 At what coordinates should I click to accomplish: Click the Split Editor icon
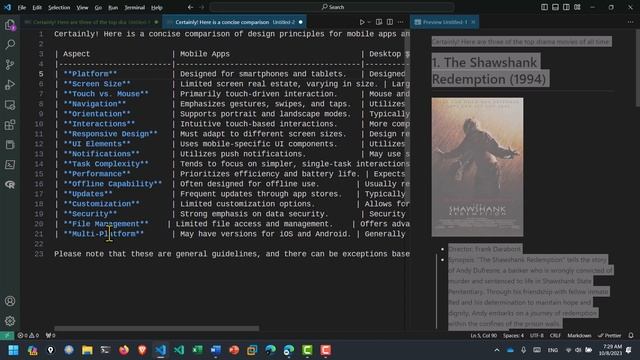pyautogui.click(x=390, y=22)
